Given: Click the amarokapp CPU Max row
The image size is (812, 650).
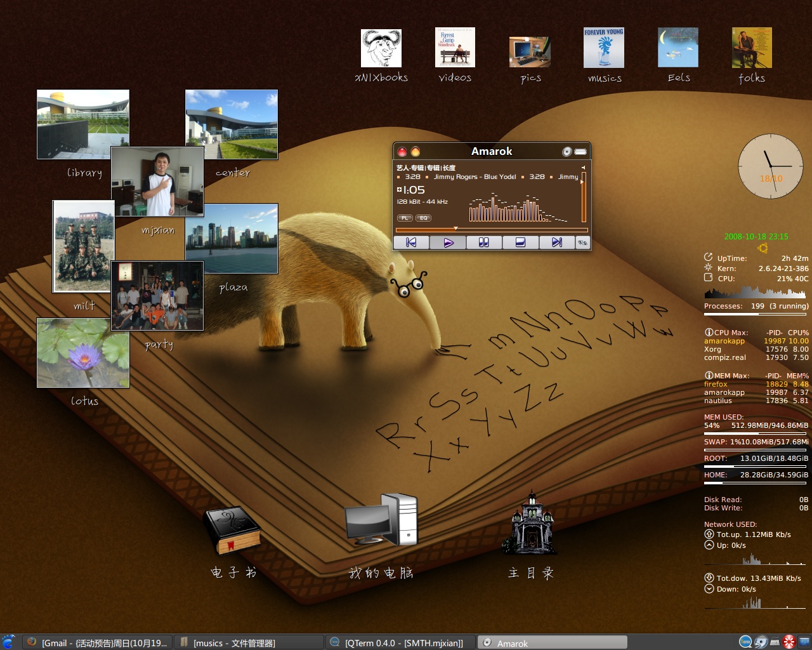Looking at the screenshot, I should [x=756, y=341].
